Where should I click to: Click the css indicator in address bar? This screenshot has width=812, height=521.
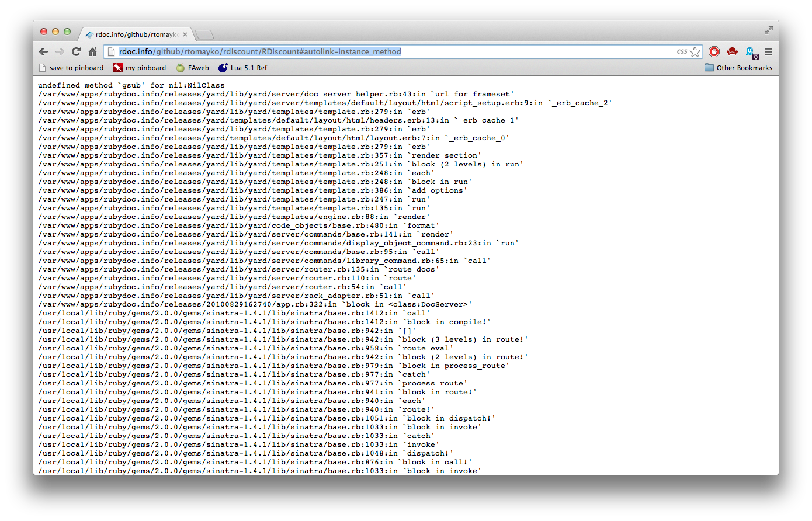682,51
